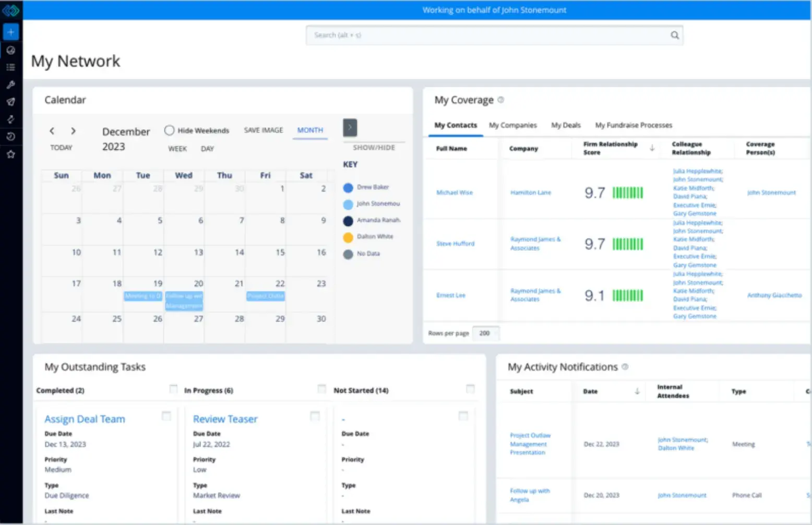Click the SAVE IMAGE button
The height and width of the screenshot is (525, 812).
pos(263,130)
